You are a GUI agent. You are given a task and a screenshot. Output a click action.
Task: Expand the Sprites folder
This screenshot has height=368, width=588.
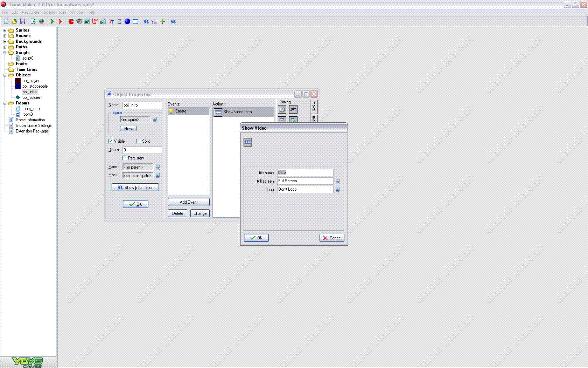[5, 30]
